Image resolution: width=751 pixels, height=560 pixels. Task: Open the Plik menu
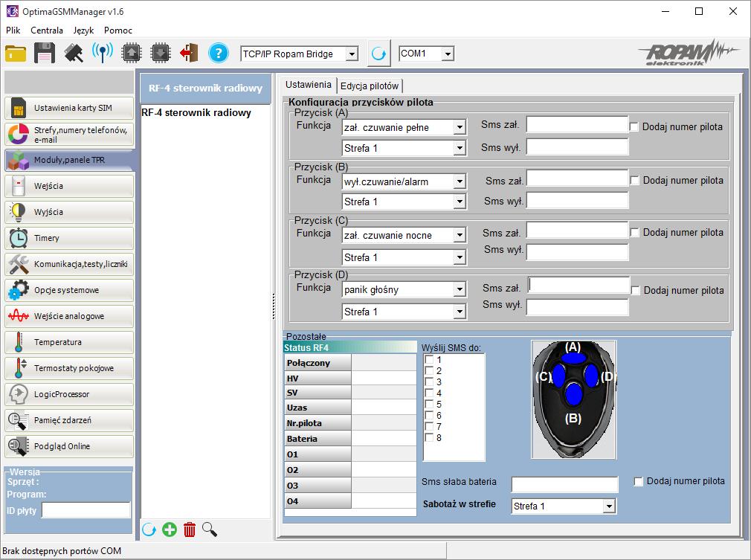click(13, 30)
